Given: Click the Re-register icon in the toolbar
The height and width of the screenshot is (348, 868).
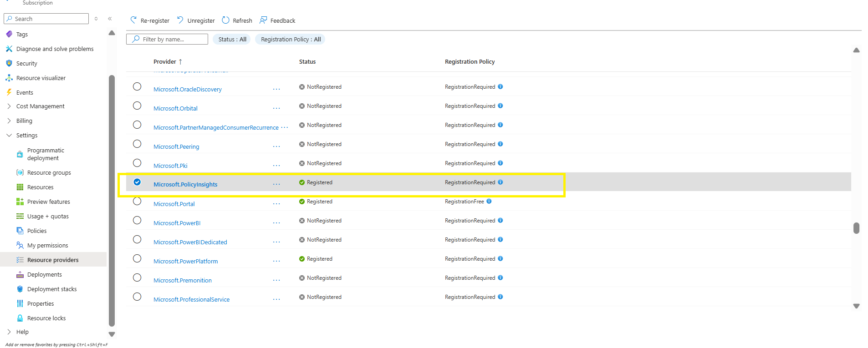Looking at the screenshot, I should 133,20.
